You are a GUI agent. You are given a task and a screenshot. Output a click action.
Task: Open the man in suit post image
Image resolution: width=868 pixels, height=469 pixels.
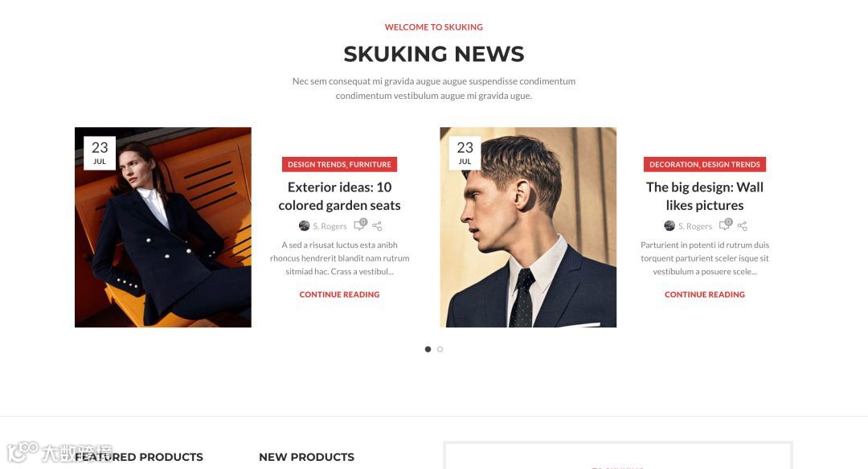(x=528, y=228)
